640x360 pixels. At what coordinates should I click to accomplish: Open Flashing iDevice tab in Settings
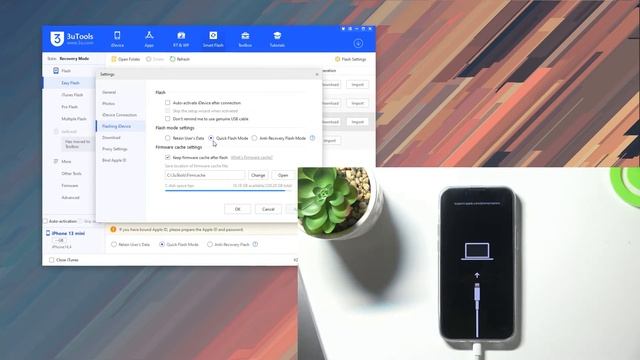coord(117,127)
